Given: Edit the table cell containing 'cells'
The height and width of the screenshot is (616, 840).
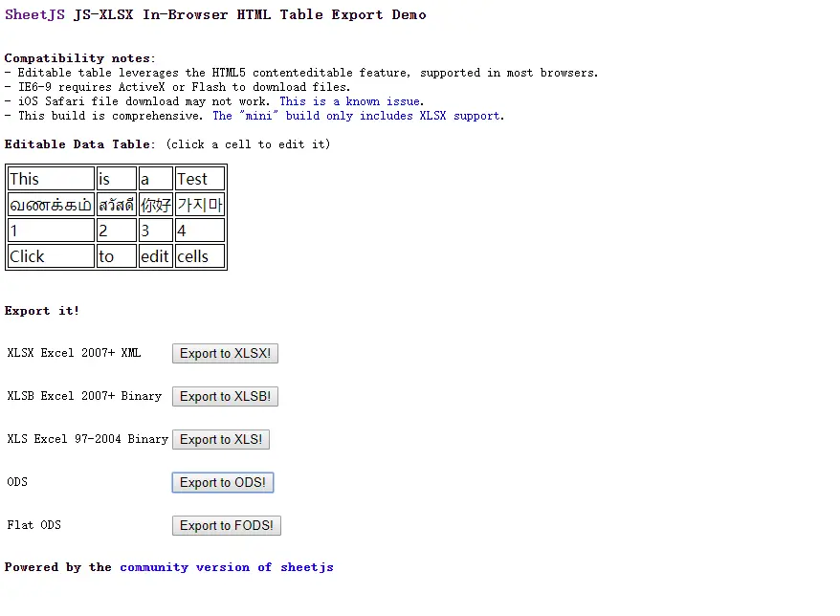Looking at the screenshot, I should 199,256.
